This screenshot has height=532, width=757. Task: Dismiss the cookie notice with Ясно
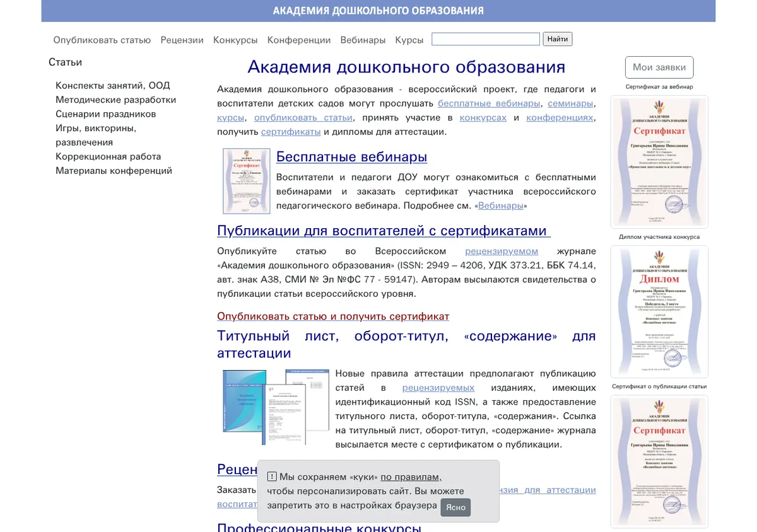455,507
